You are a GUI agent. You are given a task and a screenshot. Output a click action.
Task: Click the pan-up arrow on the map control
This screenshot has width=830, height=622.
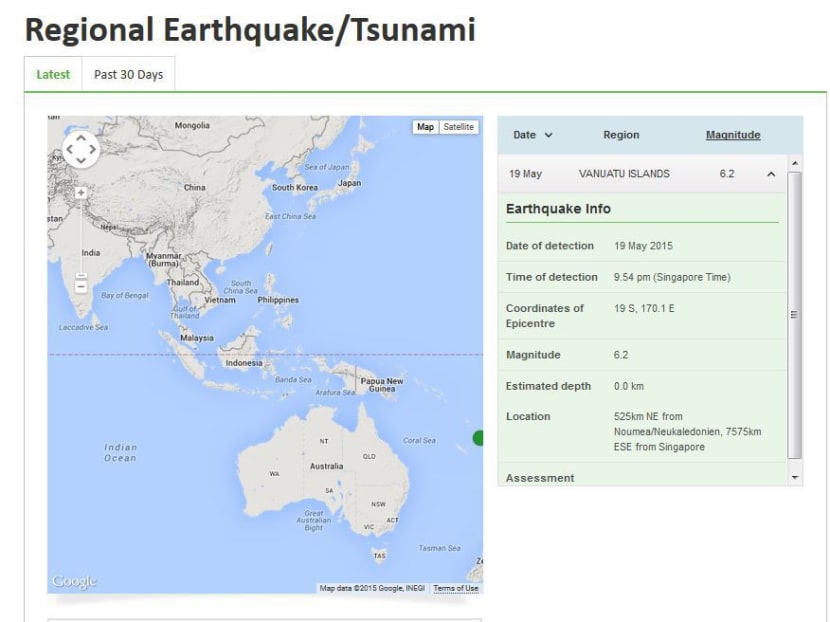tap(80, 140)
